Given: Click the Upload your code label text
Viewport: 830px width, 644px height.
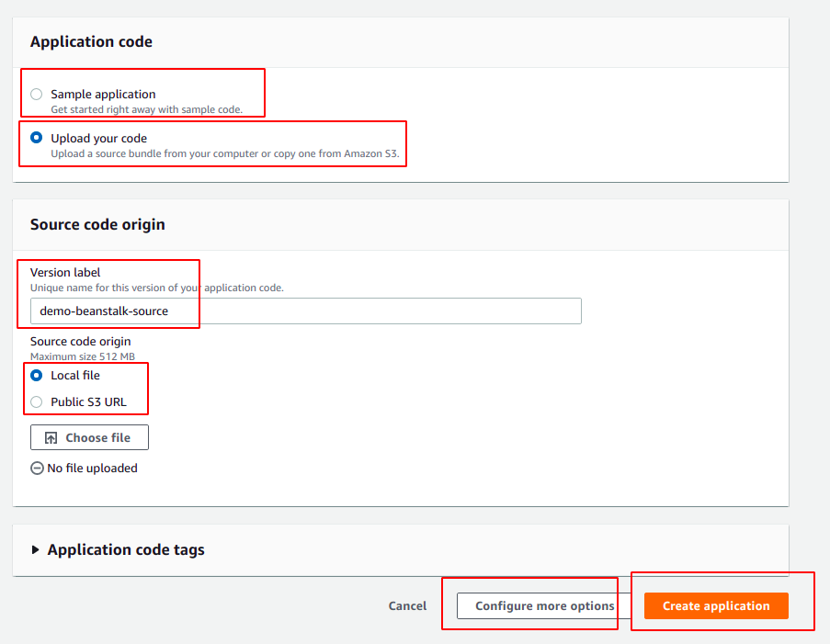Looking at the screenshot, I should coord(99,138).
